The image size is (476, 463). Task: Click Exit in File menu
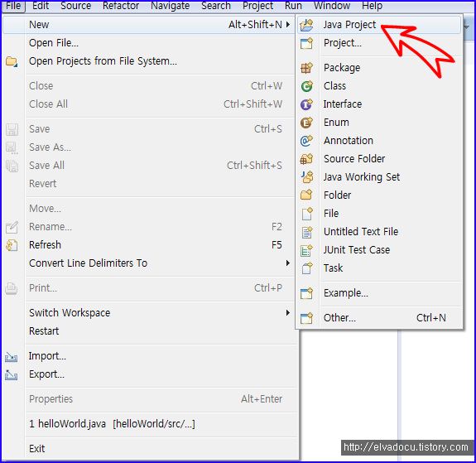click(149, 448)
